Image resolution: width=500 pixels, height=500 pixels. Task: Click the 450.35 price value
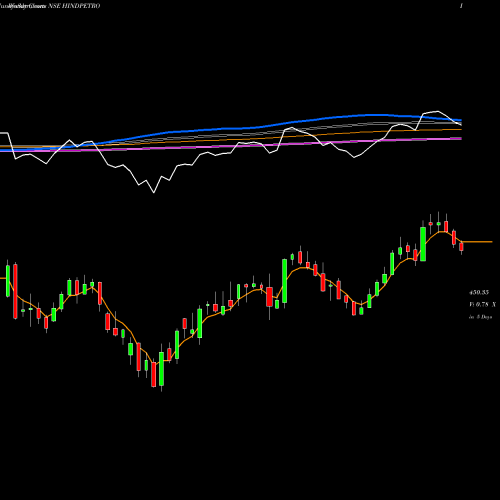[479, 292]
